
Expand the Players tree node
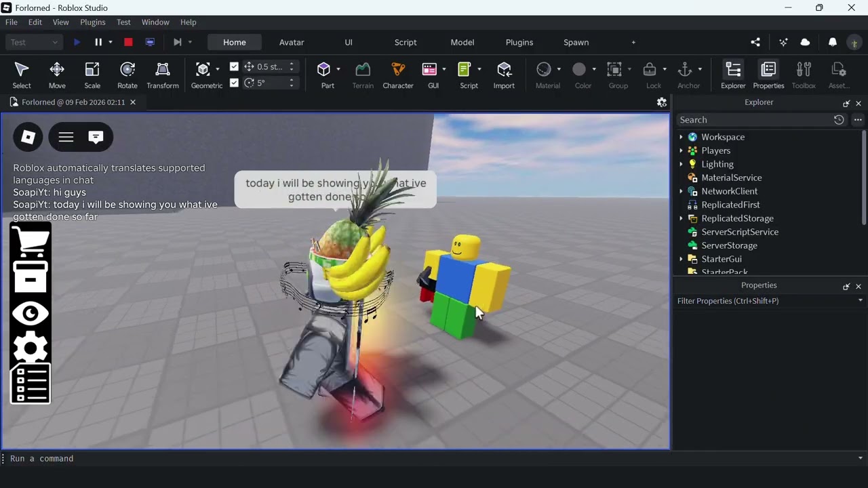point(681,150)
